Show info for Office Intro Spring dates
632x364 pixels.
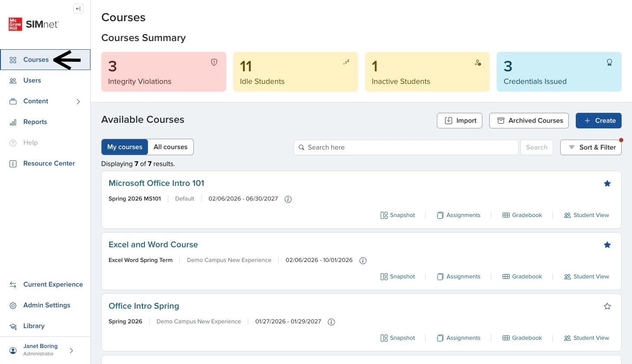click(331, 322)
